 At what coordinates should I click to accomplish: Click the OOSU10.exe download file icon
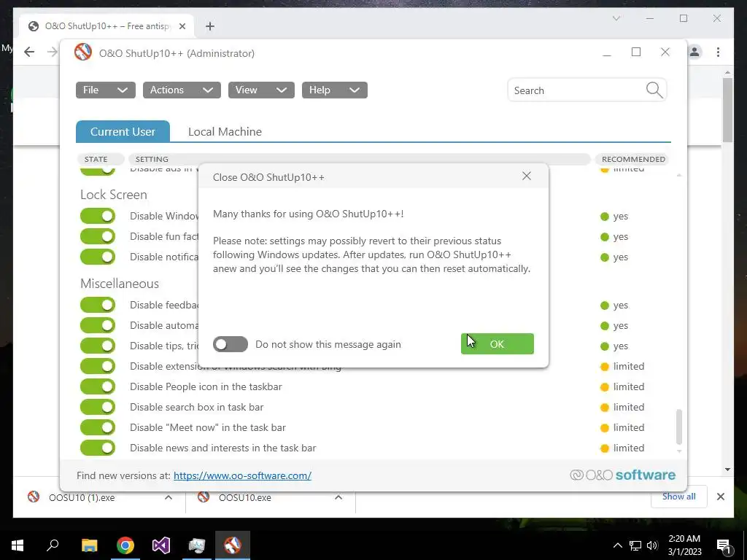point(204,497)
